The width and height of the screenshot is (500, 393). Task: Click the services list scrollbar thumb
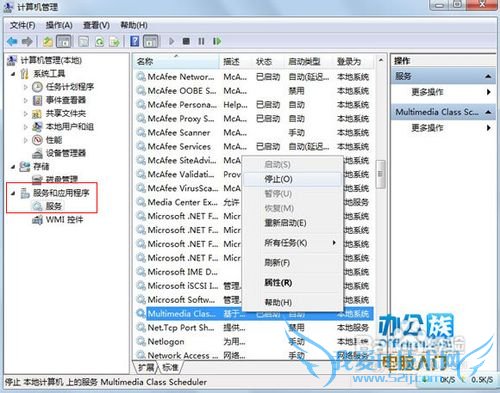click(380, 174)
